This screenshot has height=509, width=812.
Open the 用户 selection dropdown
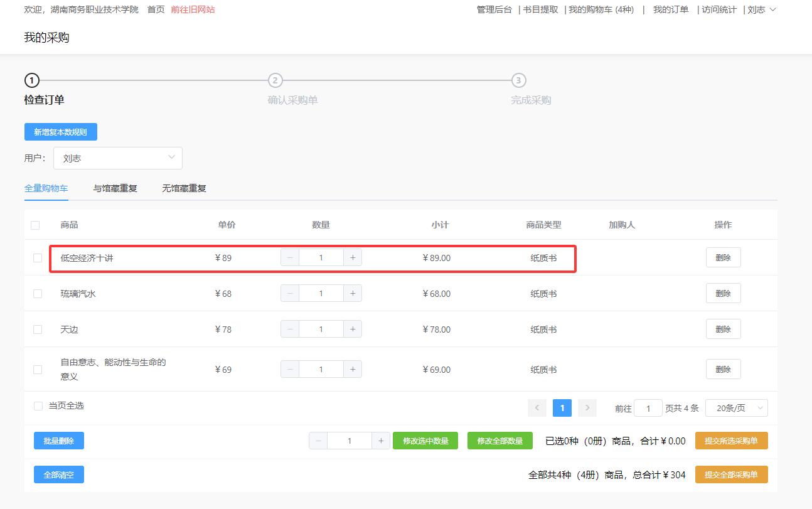(x=118, y=158)
